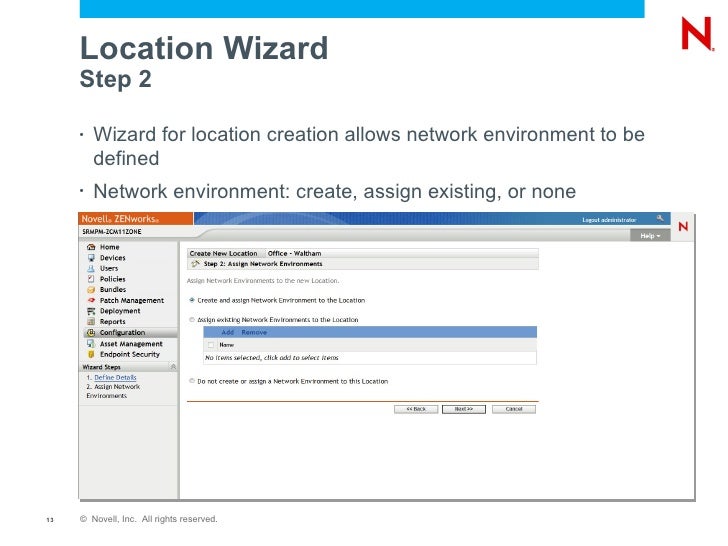Click the wizard step icon beside Step 2

[195, 264]
